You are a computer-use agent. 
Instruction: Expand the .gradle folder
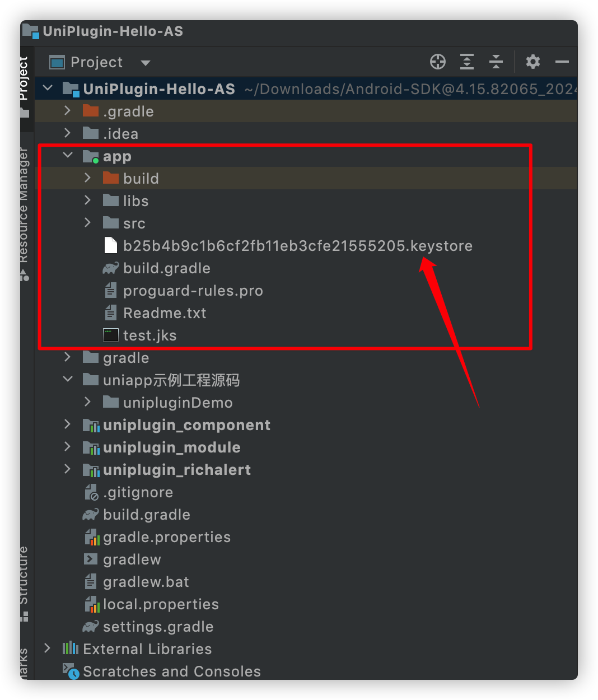(68, 110)
